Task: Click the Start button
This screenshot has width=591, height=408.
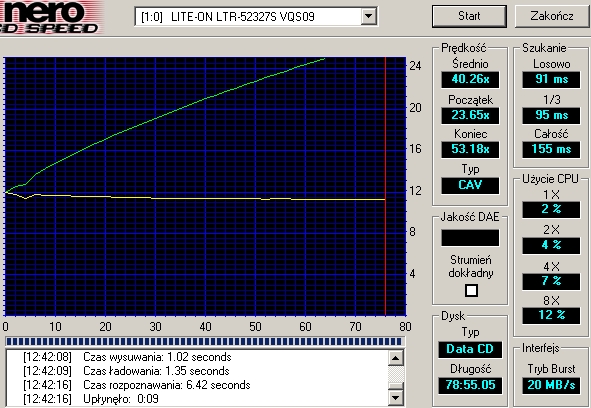Action: pos(469,16)
